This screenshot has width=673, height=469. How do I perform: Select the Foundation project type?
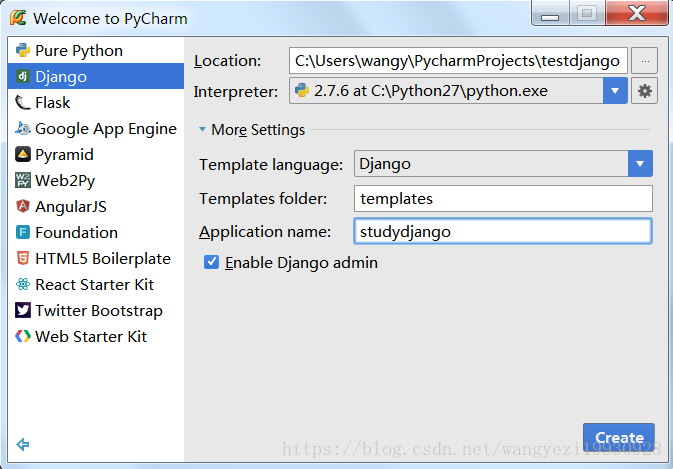click(96, 233)
